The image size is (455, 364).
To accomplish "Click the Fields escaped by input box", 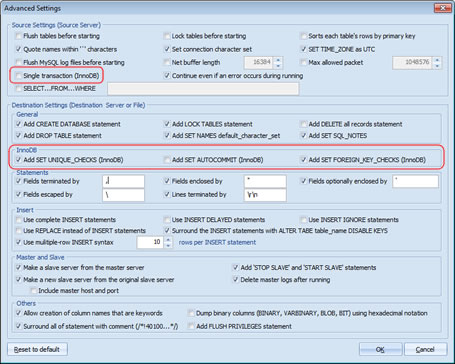I will click(123, 195).
